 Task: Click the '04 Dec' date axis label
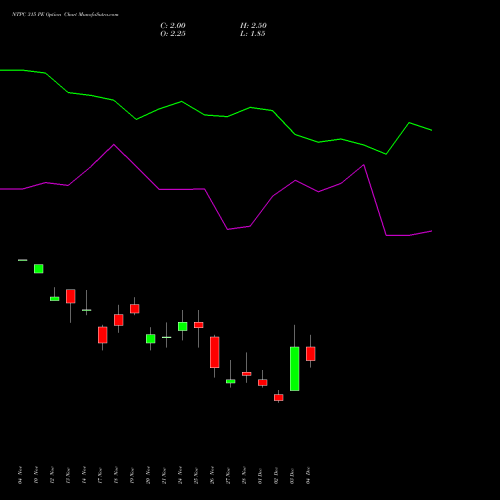coord(308,475)
